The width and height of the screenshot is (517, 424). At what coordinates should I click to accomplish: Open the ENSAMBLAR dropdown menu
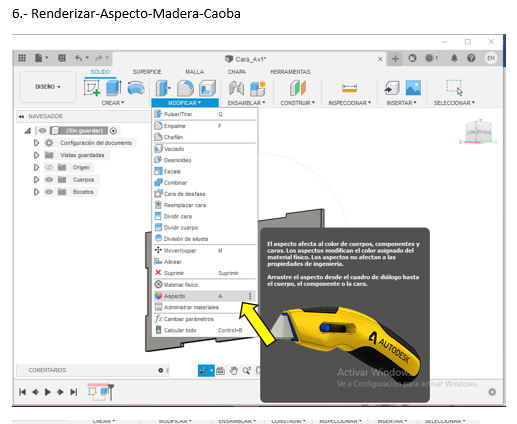click(246, 103)
